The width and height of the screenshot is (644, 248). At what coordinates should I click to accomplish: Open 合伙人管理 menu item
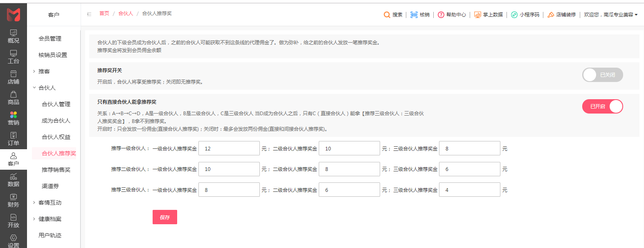point(56,104)
